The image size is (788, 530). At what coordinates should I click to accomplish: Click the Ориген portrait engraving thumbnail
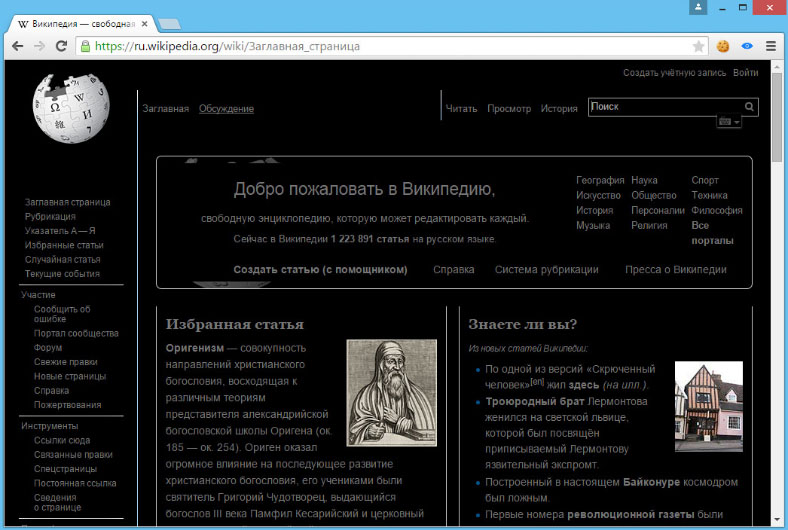391,393
